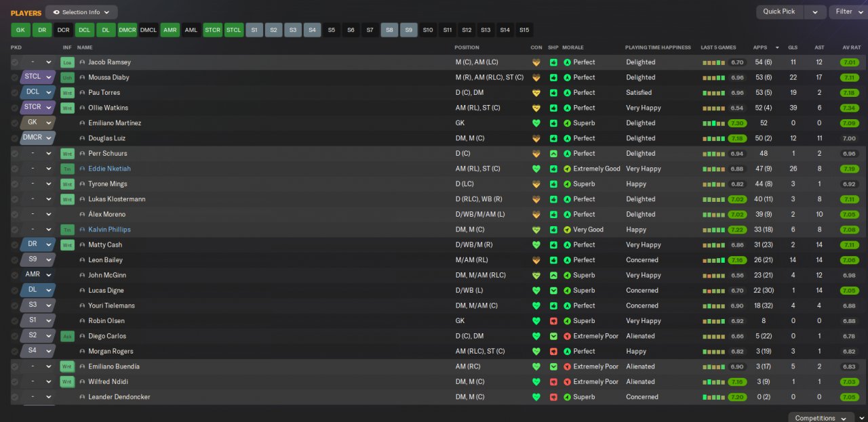The height and width of the screenshot is (422, 868).
Task: Click Kalvin Phillips's Very Good morale icon
Action: pyautogui.click(x=567, y=230)
